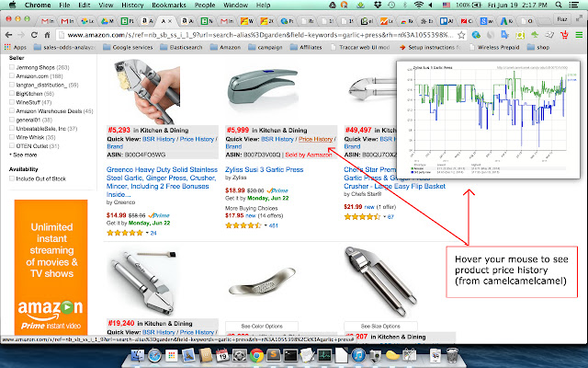The image size is (588, 368).
Task: Go to the browser home icon
Action: click(x=47, y=35)
